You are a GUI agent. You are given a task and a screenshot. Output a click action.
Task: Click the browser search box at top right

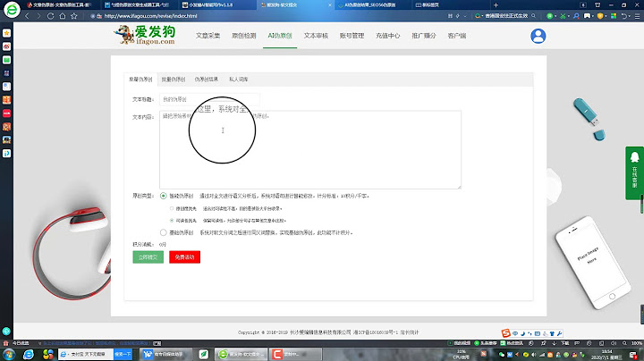[506, 16]
